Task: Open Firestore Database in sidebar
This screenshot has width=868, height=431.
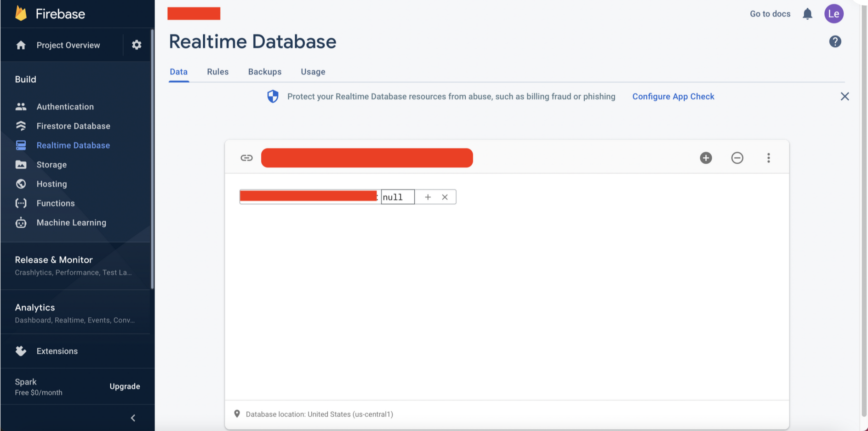Action: [x=73, y=126]
